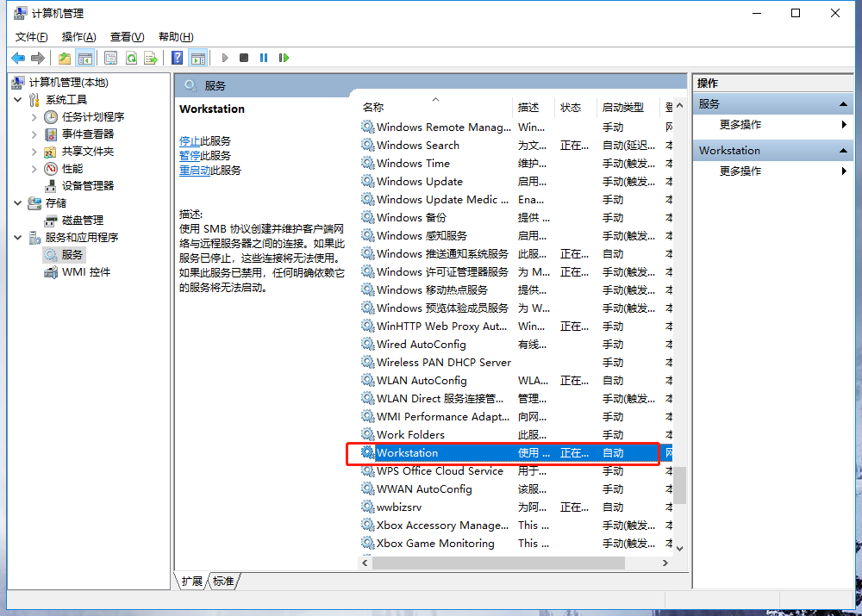
Task: Collapse the 系统工具 tree node
Action: (19, 100)
